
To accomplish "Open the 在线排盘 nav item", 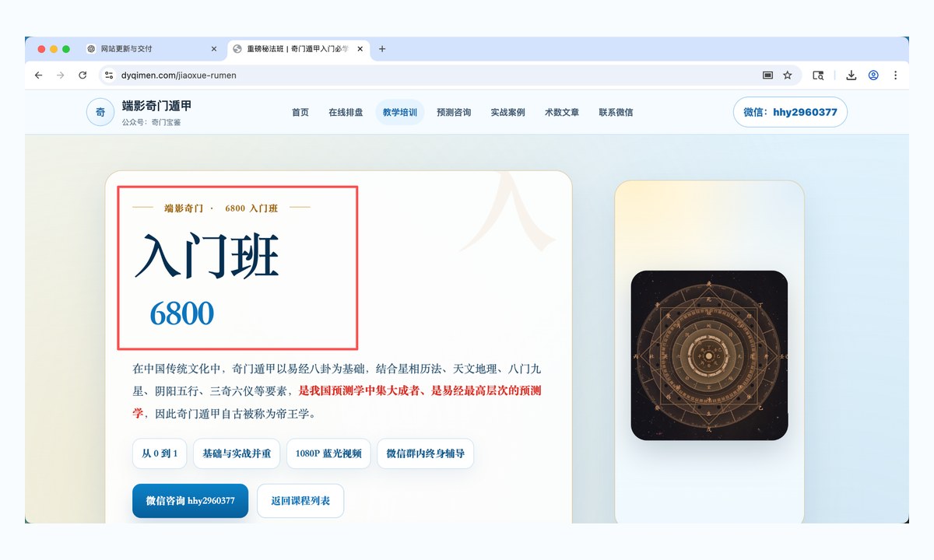I will [x=346, y=112].
